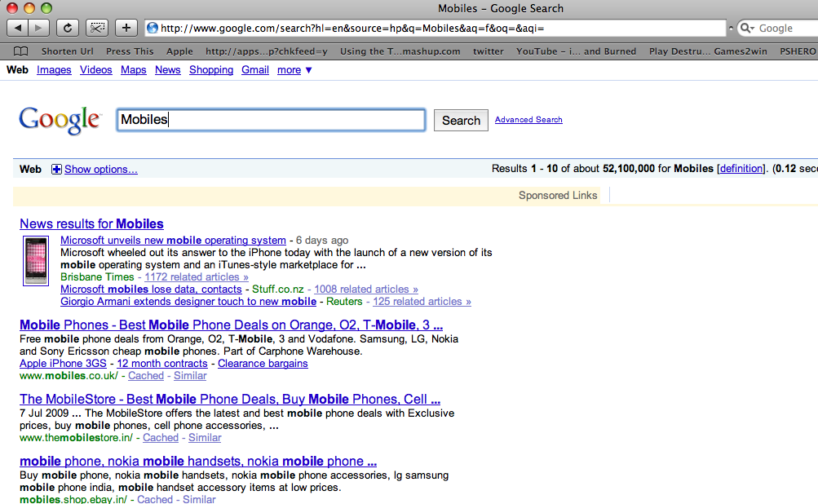Viewport: 818px width, 504px height.
Task: Open Apple iPhone 3GS sitelink
Action: [63, 364]
